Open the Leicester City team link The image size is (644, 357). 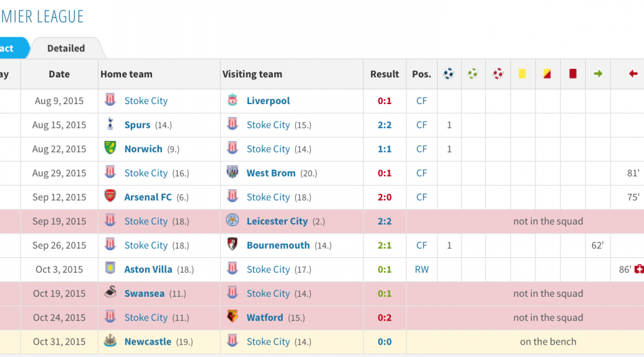click(x=277, y=221)
